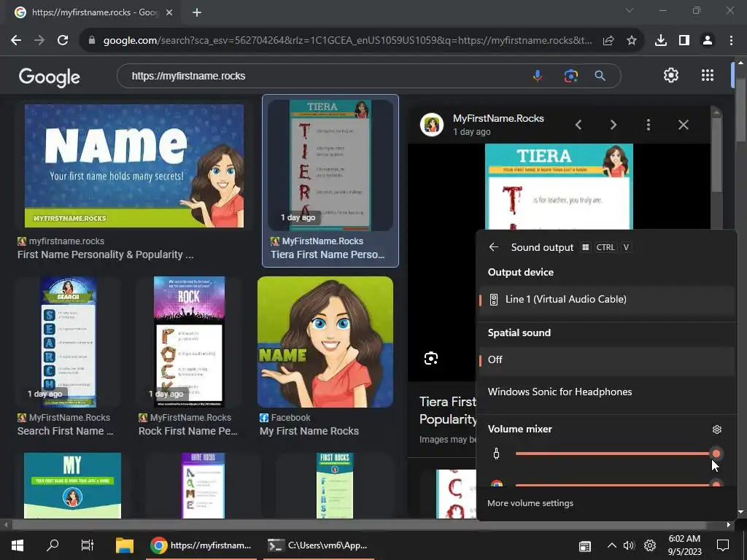This screenshot has width=747, height=560.
Task: Show hidden system tray icons
Action: click(612, 545)
